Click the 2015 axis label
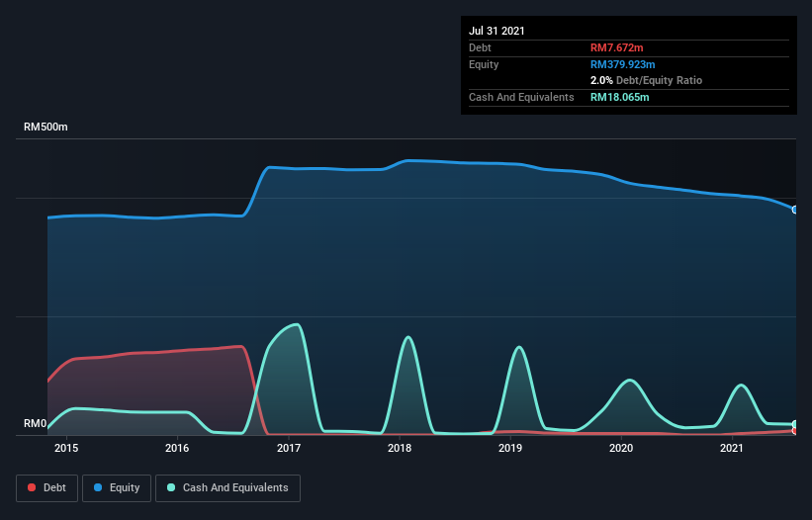The image size is (812, 520). click(66, 448)
